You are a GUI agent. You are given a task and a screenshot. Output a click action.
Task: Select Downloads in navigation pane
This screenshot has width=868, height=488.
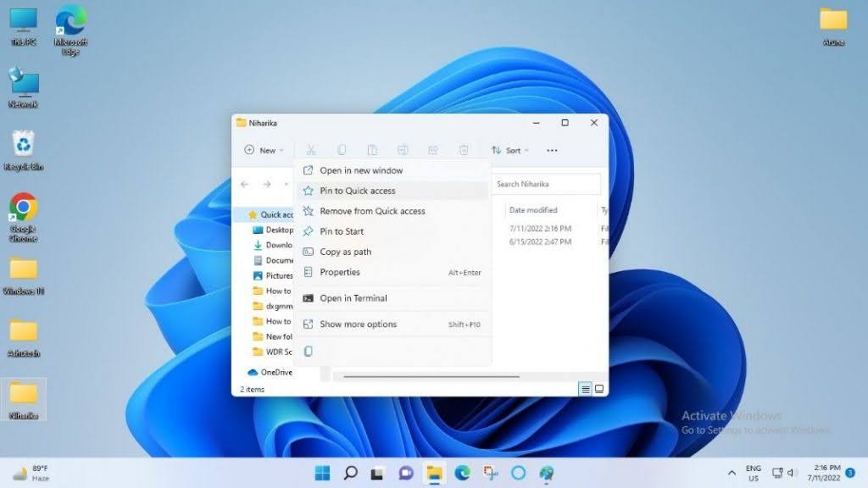[273, 245]
